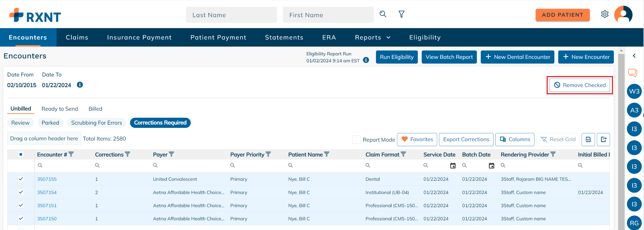Click the Service Date calendar icon

(x=453, y=166)
